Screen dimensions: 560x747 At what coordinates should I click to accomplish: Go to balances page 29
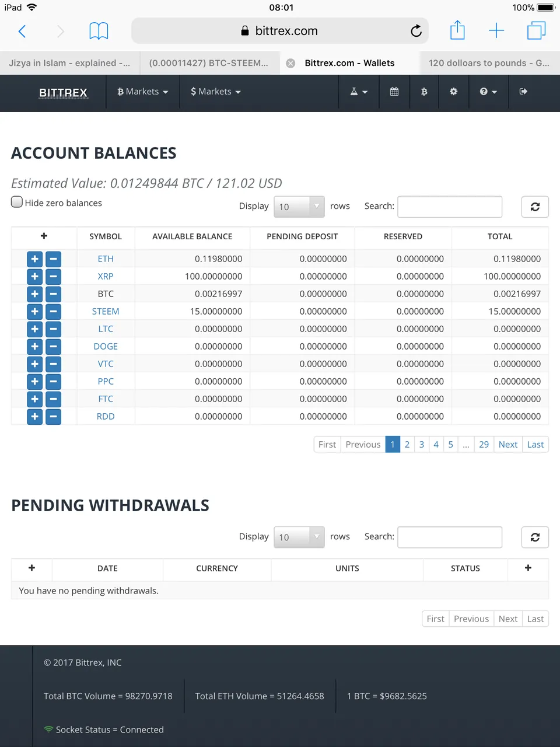[x=484, y=445]
